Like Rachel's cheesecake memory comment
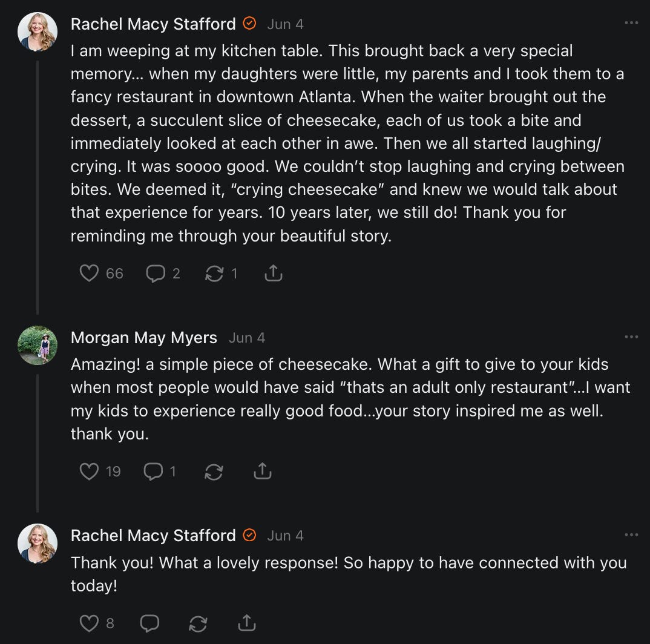 click(x=90, y=274)
